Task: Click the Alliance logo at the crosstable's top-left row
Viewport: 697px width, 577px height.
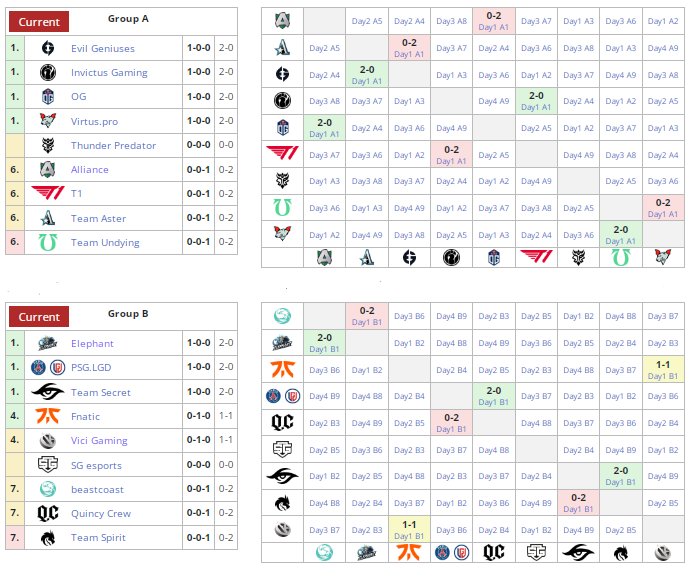Action: (x=282, y=20)
